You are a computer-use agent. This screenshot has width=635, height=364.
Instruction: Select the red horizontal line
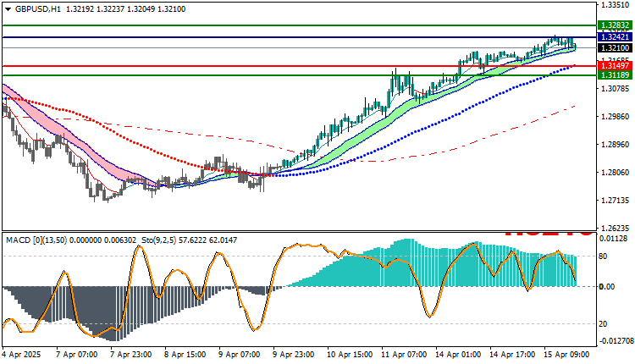[x=300, y=65]
